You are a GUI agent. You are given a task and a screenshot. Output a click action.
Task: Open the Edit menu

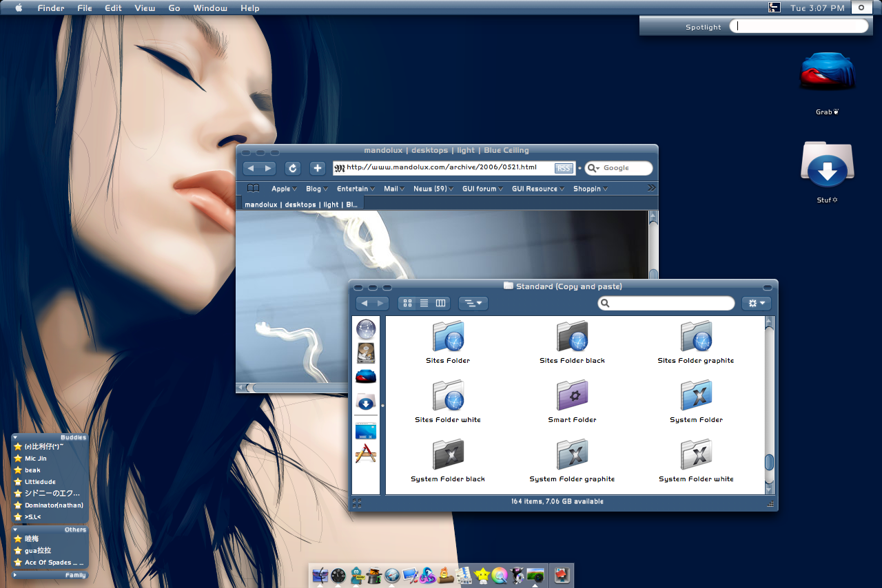pos(113,8)
